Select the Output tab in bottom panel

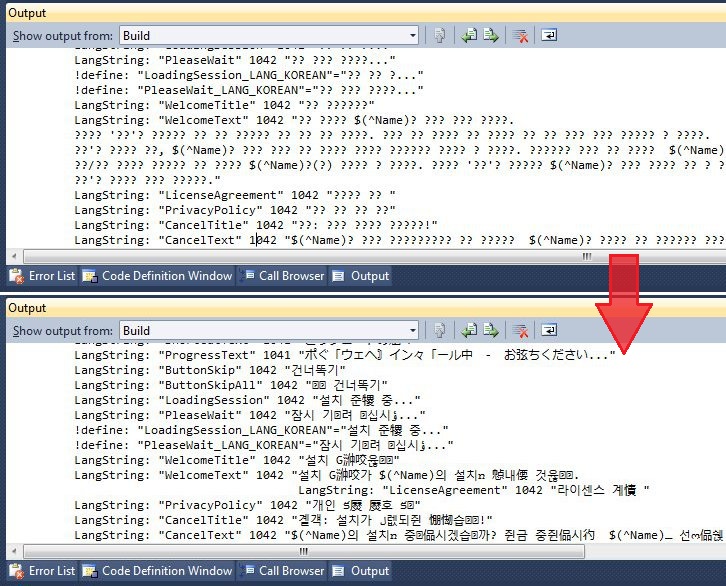tap(361, 571)
